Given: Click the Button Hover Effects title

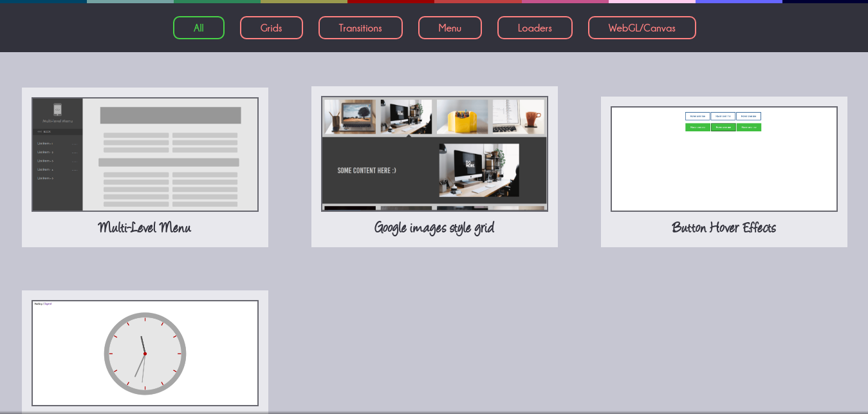Looking at the screenshot, I should [724, 228].
